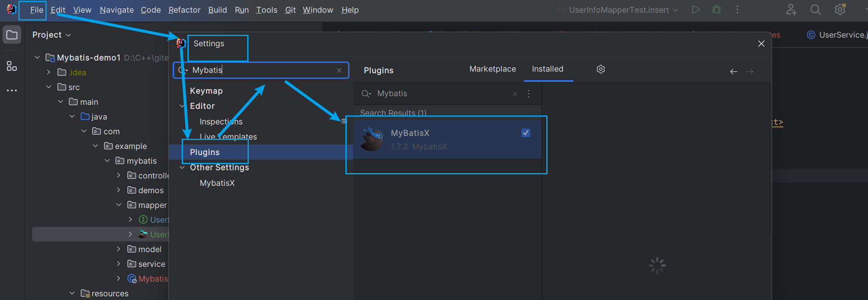Open the File menu
This screenshot has width=868, height=300.
(x=36, y=10)
